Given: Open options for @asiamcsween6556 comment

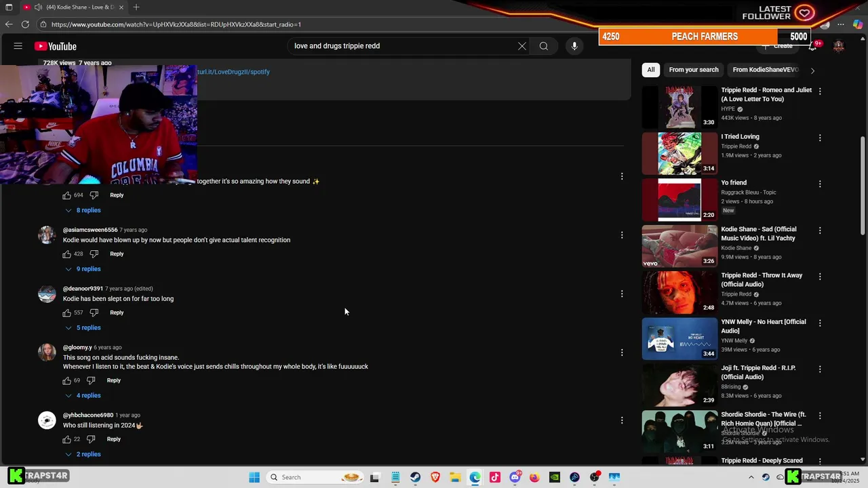Looking at the screenshot, I should click(x=622, y=235).
